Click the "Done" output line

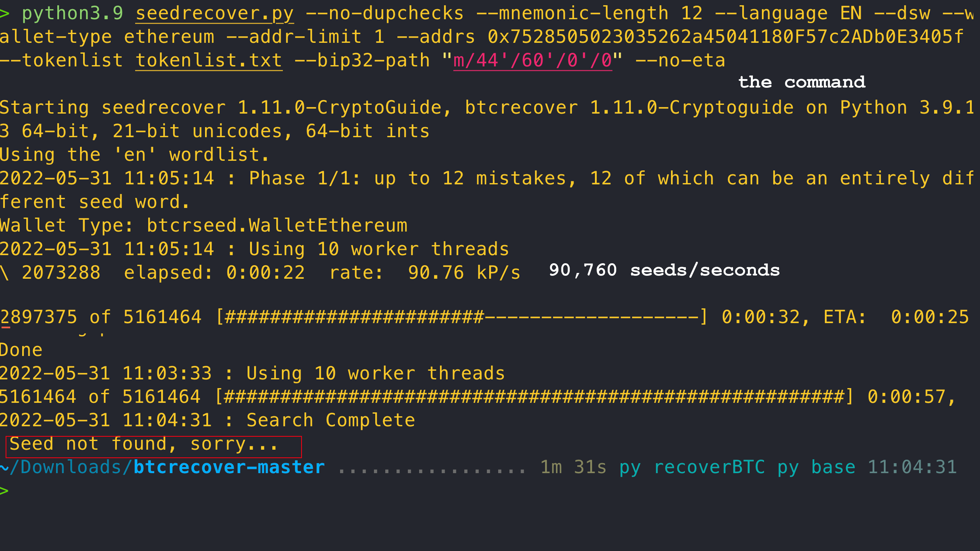tap(21, 350)
